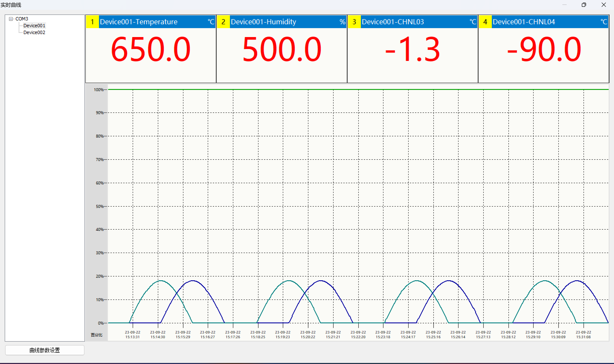Click the 650.0 temperature reading
The image size is (614, 364).
tap(151, 49)
